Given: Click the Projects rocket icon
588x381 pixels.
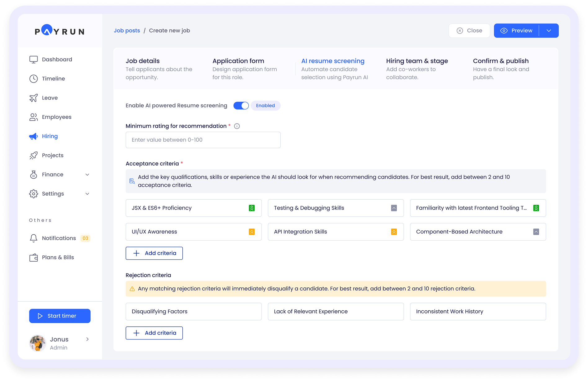Looking at the screenshot, I should click(33, 155).
